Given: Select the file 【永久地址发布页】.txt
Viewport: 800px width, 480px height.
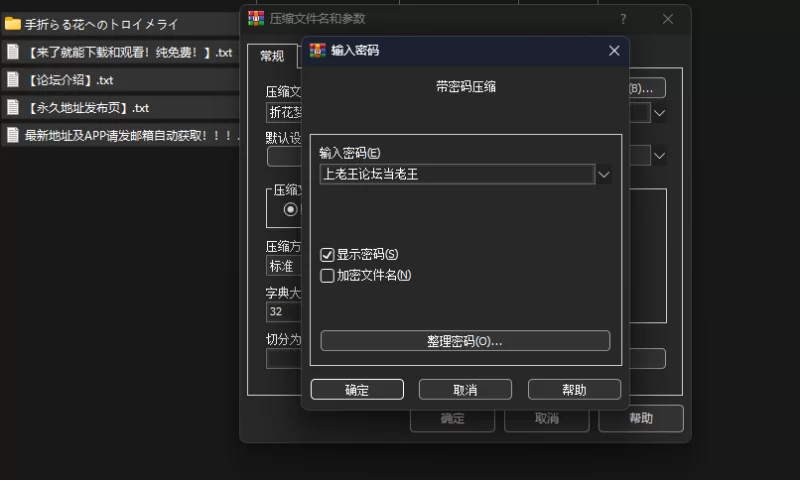Looking at the screenshot, I should coord(120,108).
